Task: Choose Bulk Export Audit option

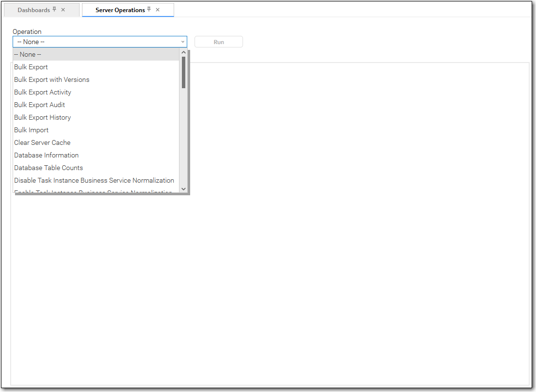Action: (39, 105)
